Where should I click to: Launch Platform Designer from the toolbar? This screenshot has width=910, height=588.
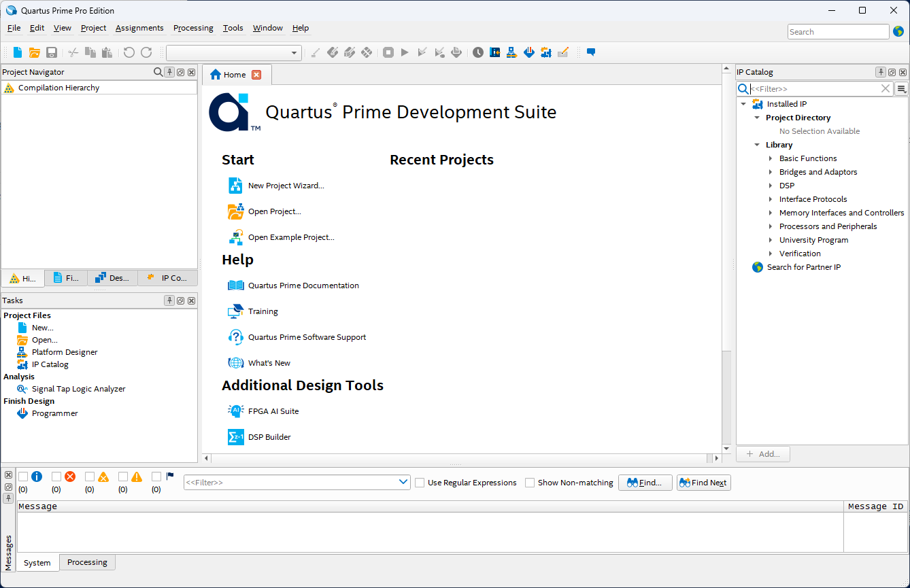pos(512,52)
